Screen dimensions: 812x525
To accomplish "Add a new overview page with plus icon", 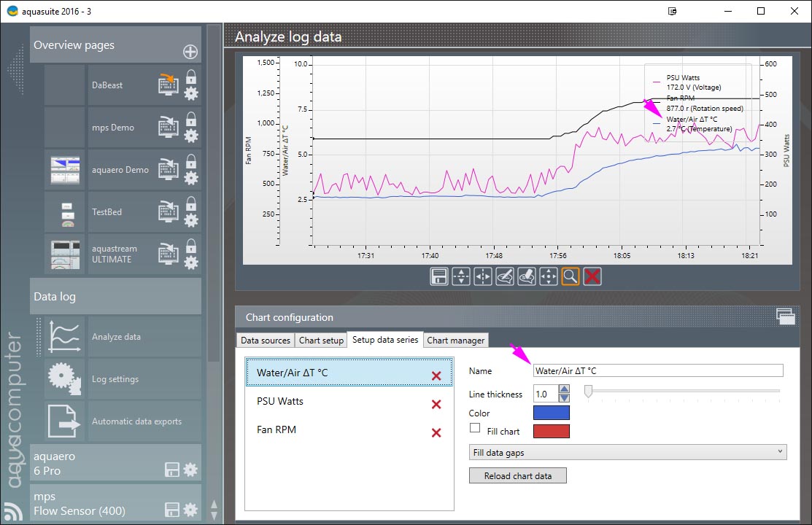I will tap(190, 52).
